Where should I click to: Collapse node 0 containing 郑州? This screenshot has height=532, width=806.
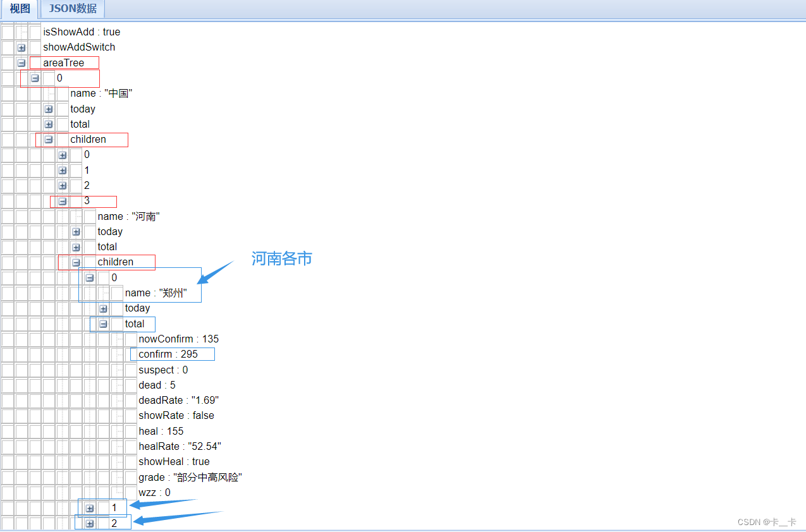point(90,277)
